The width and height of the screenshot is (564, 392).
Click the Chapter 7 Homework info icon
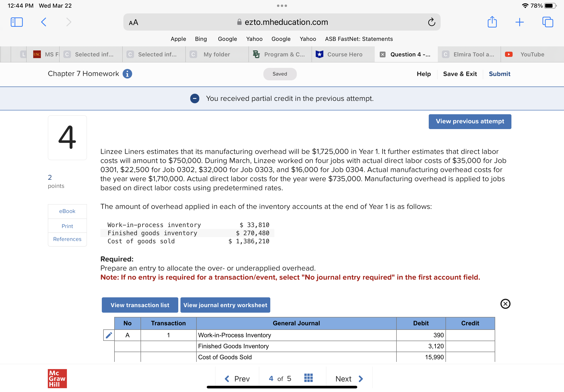pyautogui.click(x=127, y=74)
